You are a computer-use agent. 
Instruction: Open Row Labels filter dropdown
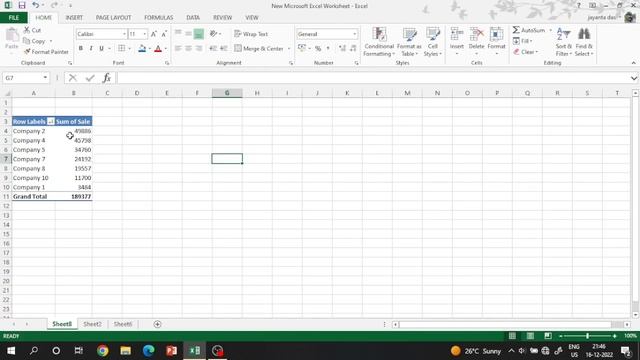(51, 122)
